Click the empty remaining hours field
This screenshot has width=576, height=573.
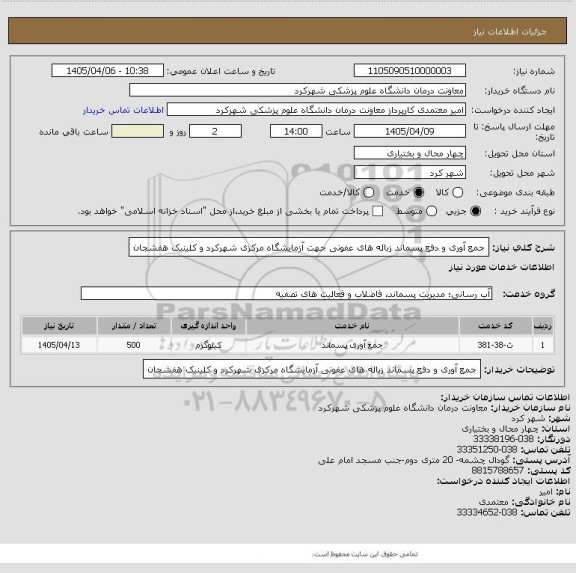137,131
